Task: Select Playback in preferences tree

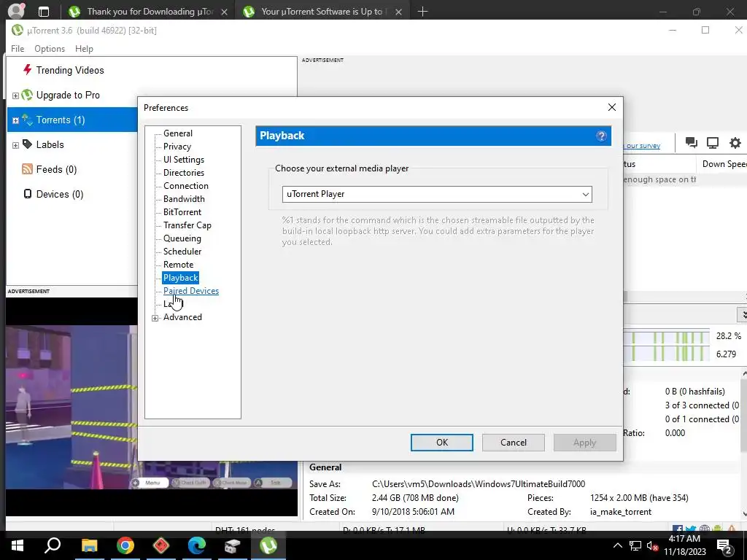Action: (x=181, y=278)
